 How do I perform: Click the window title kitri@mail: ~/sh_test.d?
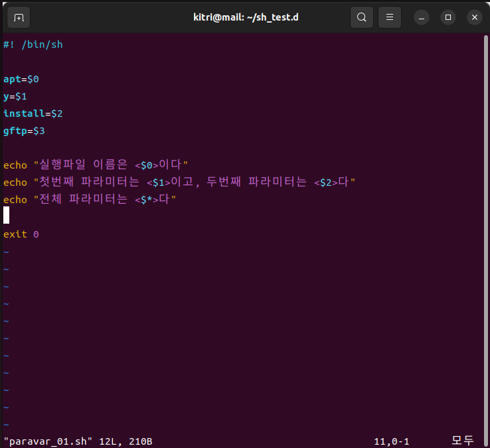coord(246,17)
